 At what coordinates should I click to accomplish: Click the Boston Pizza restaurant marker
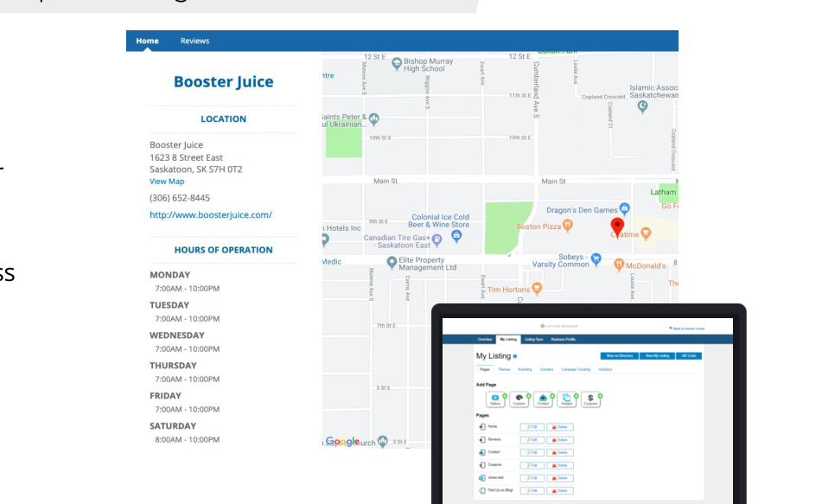[x=568, y=226]
